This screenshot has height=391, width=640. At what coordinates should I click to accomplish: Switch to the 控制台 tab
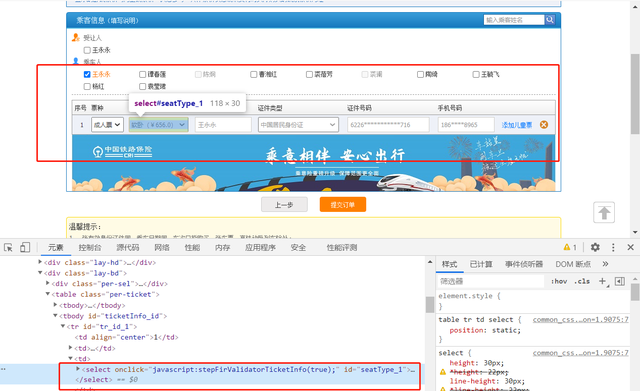pyautogui.click(x=90, y=247)
